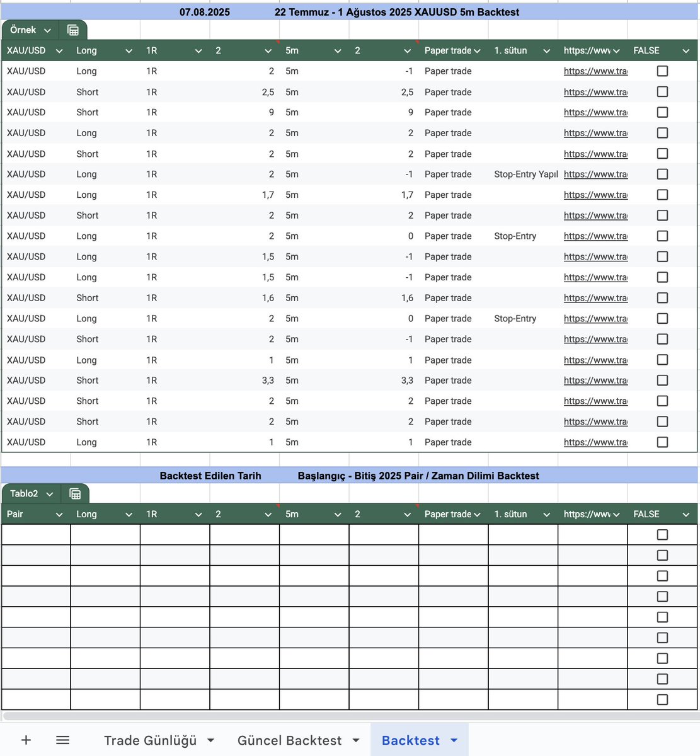Tick checkbox in the Short 2,5 row
This screenshot has height=756, width=700.
point(662,92)
